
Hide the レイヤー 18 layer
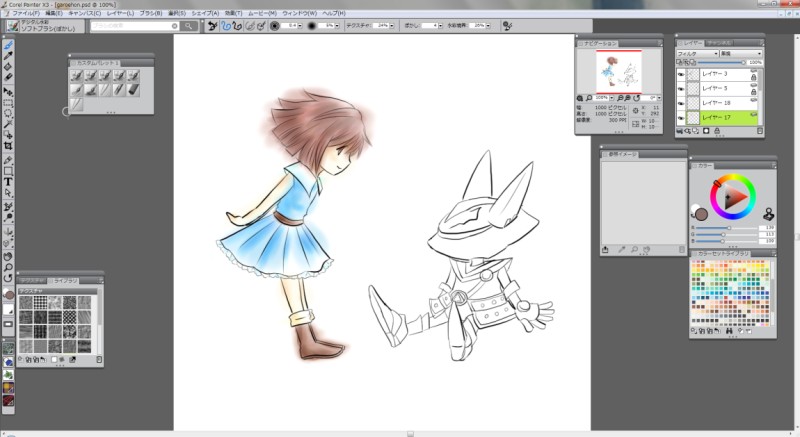tap(681, 103)
